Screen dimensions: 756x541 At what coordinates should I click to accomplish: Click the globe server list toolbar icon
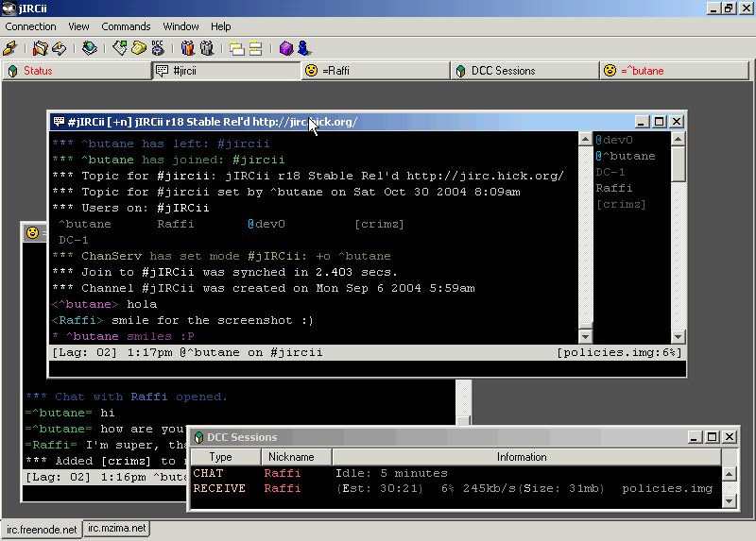coord(89,48)
